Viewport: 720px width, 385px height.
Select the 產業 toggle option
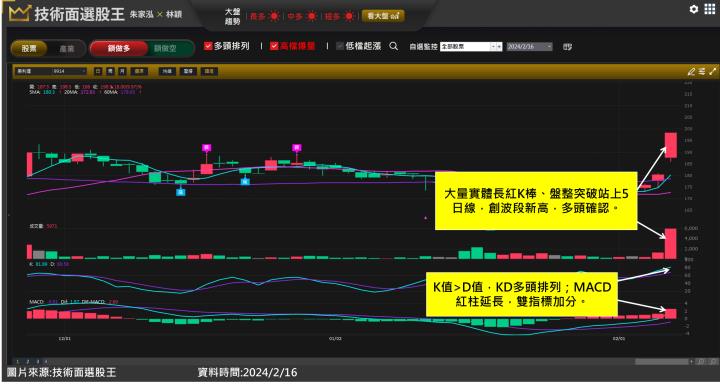67,48
